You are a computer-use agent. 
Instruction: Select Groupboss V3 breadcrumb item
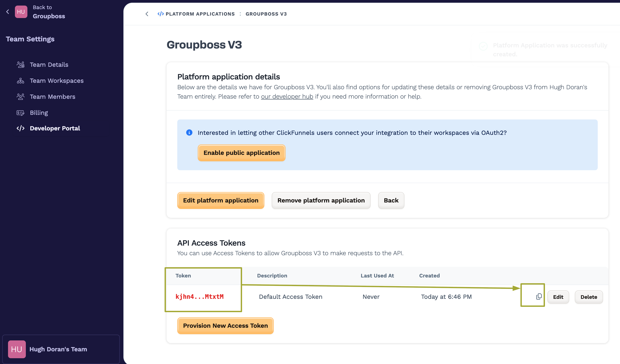click(266, 14)
